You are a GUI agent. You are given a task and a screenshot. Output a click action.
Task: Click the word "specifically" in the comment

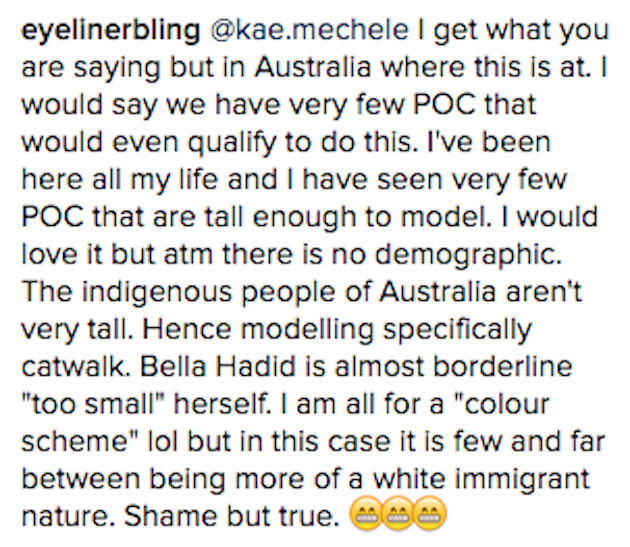click(x=457, y=331)
